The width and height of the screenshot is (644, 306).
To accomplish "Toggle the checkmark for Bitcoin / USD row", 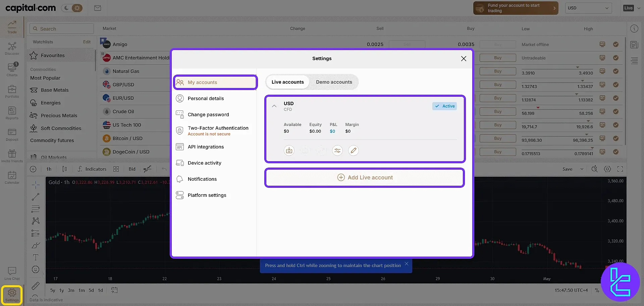I will pos(615,138).
